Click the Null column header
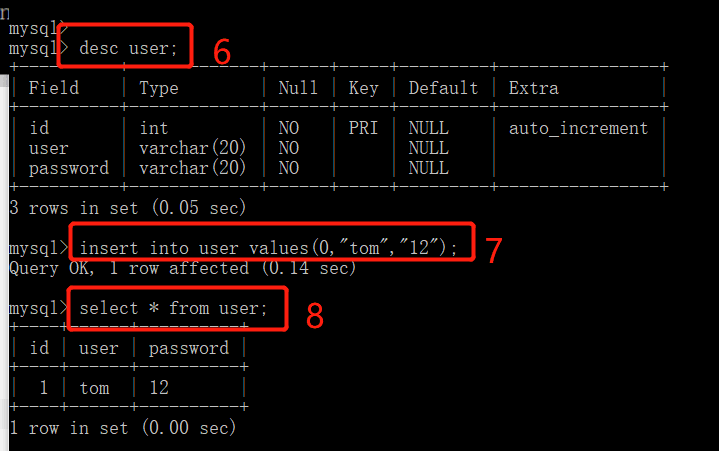This screenshot has height=451, width=719. tap(298, 88)
